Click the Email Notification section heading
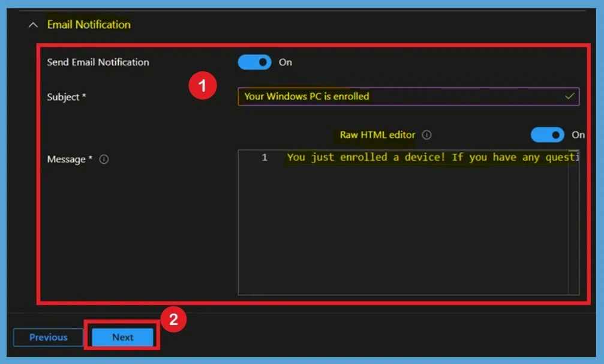 (x=89, y=25)
